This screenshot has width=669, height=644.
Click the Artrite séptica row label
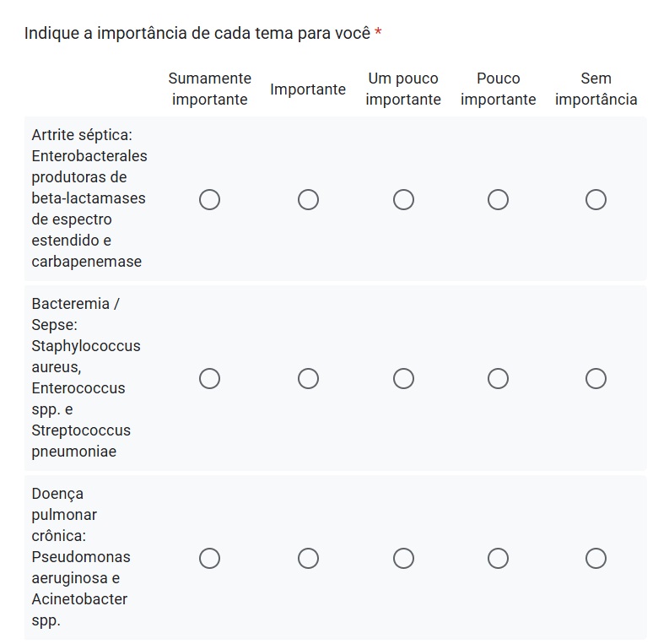tap(89, 198)
